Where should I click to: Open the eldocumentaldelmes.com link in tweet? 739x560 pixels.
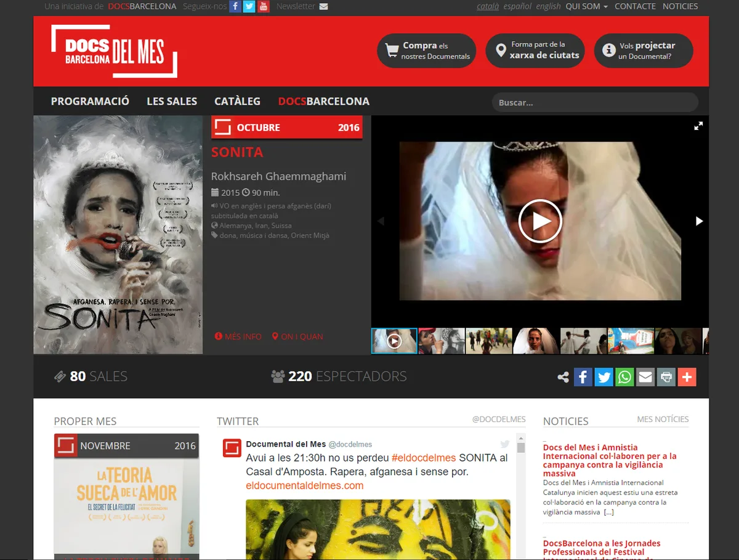point(305,485)
